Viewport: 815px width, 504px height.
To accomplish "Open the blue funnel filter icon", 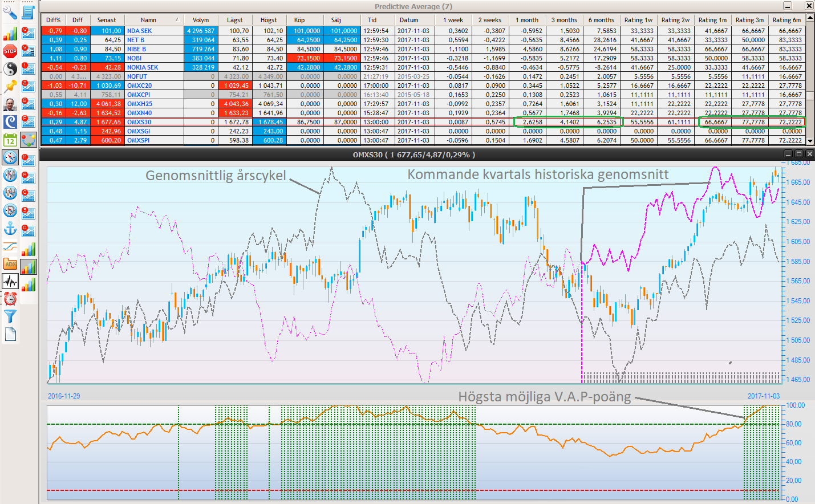I will click(10, 316).
